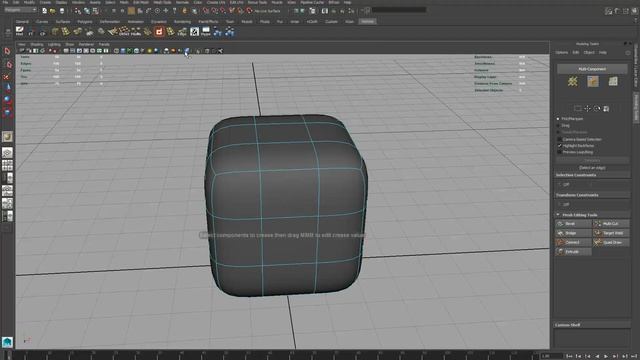Open a scene using the folder icon
This screenshot has height=360, width=640.
click(x=53, y=11)
